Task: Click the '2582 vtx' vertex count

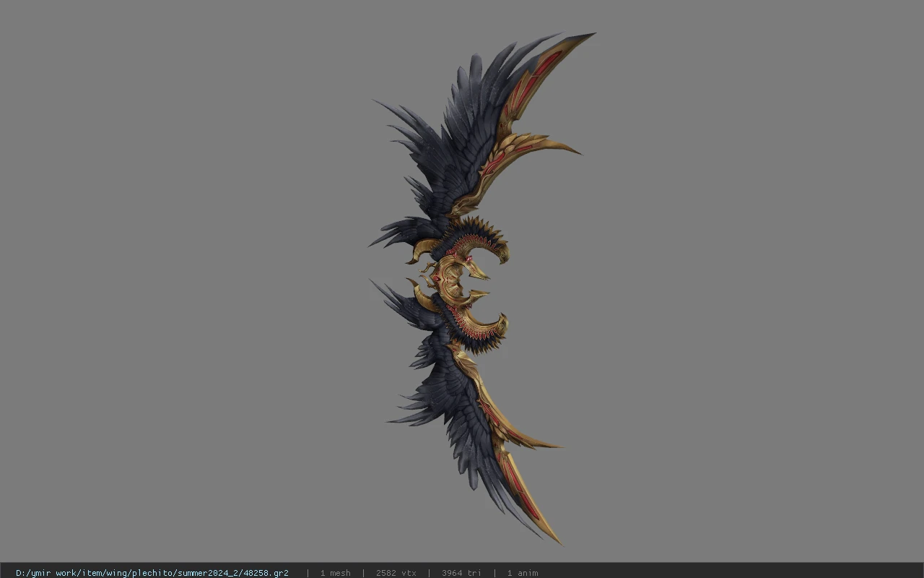Action: click(x=396, y=573)
